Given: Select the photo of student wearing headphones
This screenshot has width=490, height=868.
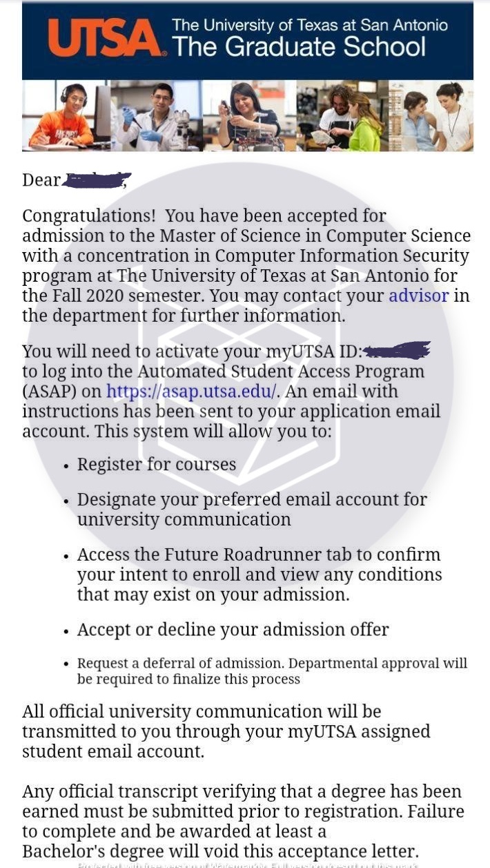Looking at the screenshot, I should pyautogui.click(x=66, y=115).
